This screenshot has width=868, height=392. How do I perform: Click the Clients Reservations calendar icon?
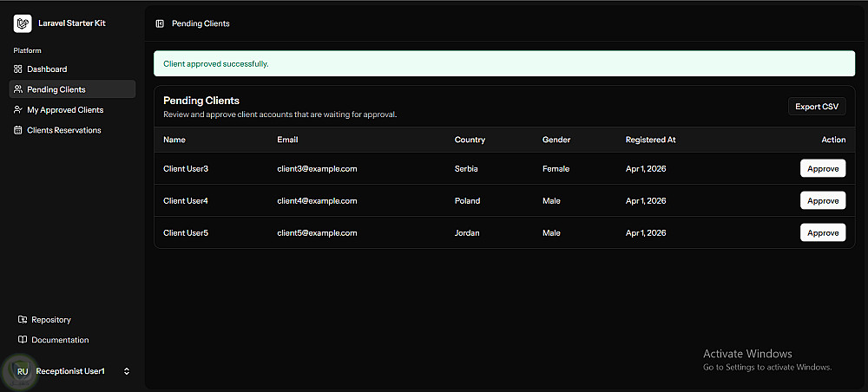(17, 130)
